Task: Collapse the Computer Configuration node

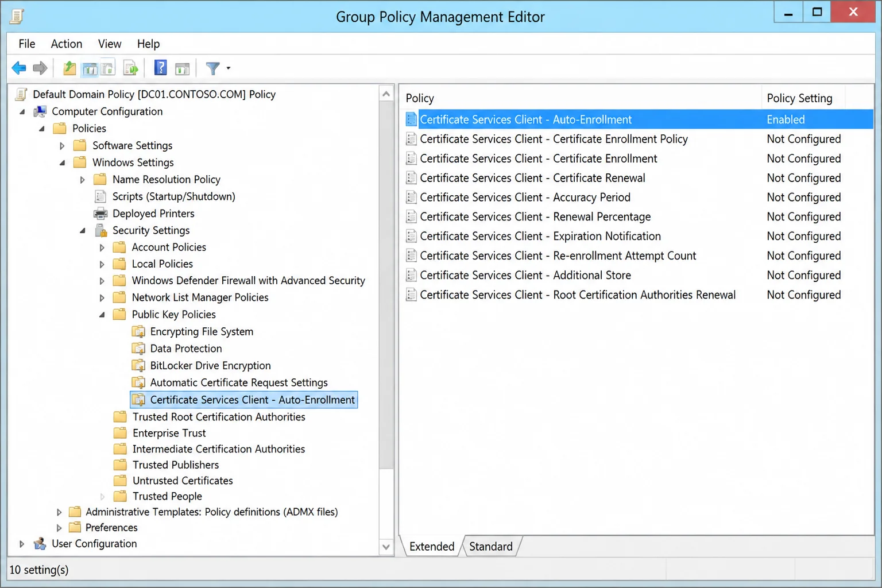Action: [x=22, y=111]
